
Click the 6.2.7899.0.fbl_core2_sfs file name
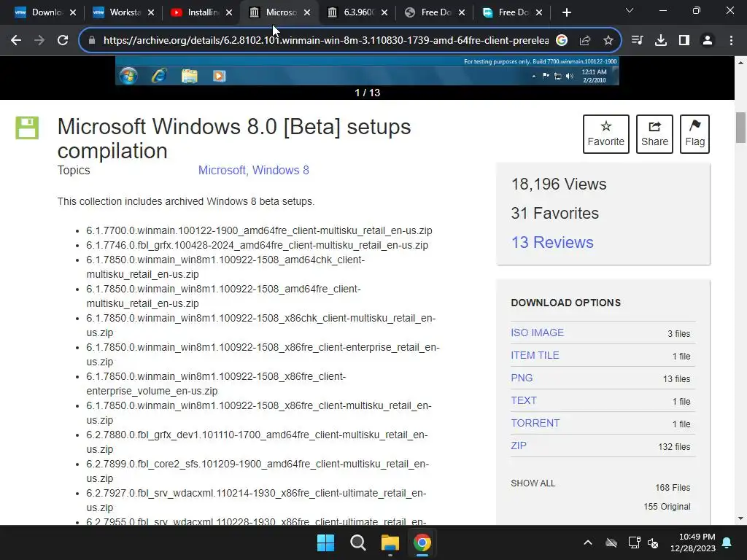pos(258,472)
